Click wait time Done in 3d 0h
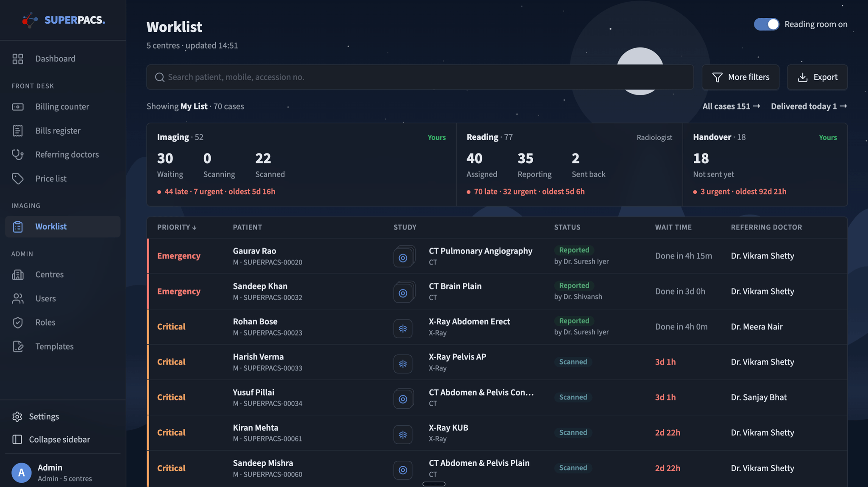The image size is (868, 487). tap(680, 292)
